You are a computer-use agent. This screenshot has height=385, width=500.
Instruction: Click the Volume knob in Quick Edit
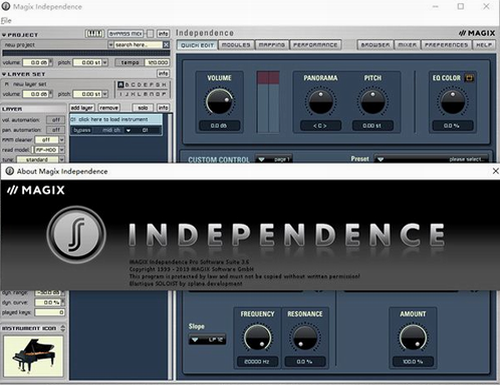tap(219, 102)
